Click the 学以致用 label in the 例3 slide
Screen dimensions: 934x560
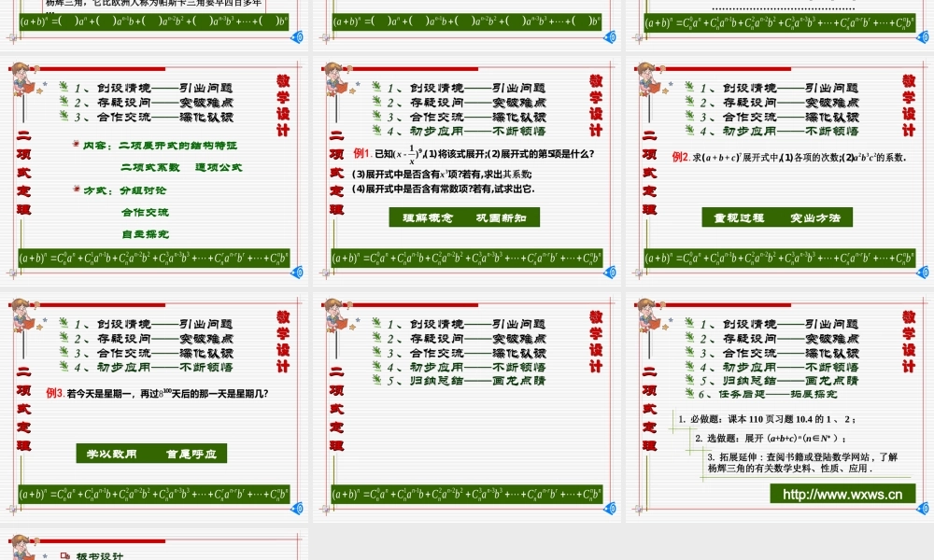112,455
